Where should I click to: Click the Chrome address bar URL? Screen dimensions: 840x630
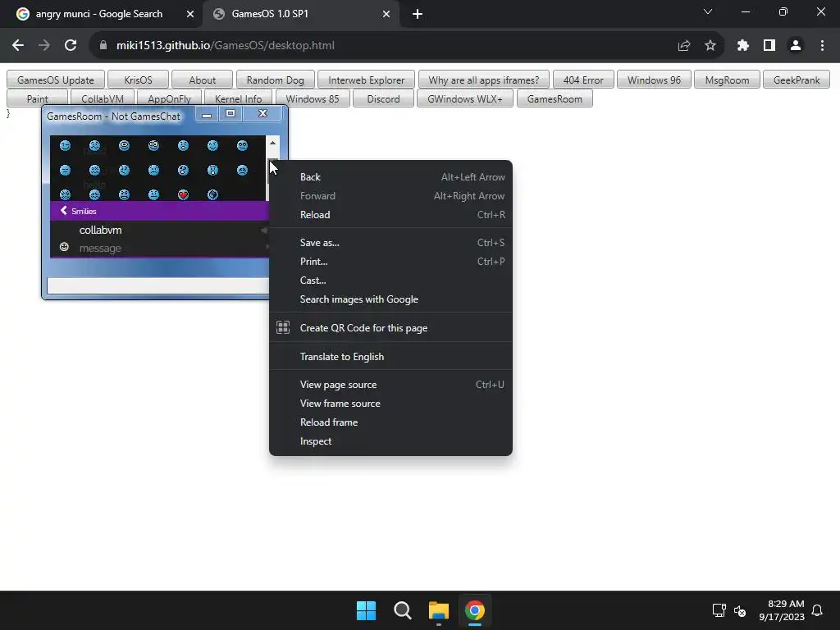pos(226,46)
